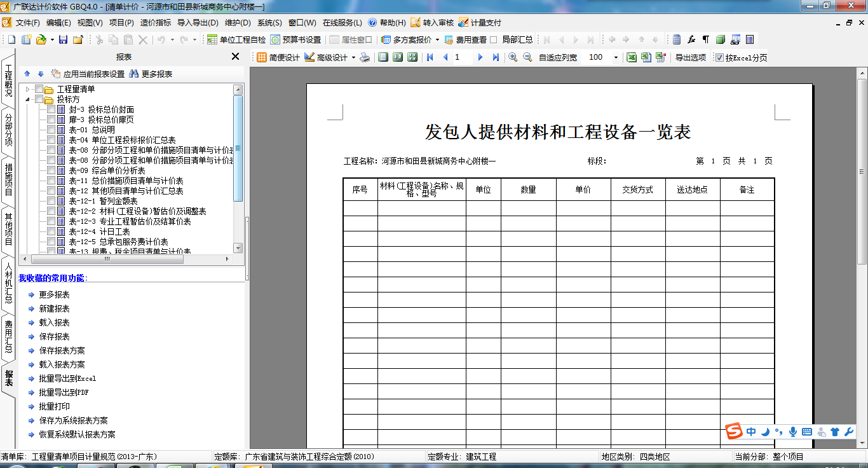This screenshot has width=868, height=468.
Task: Click 保存报表方案 link
Action: (62, 350)
